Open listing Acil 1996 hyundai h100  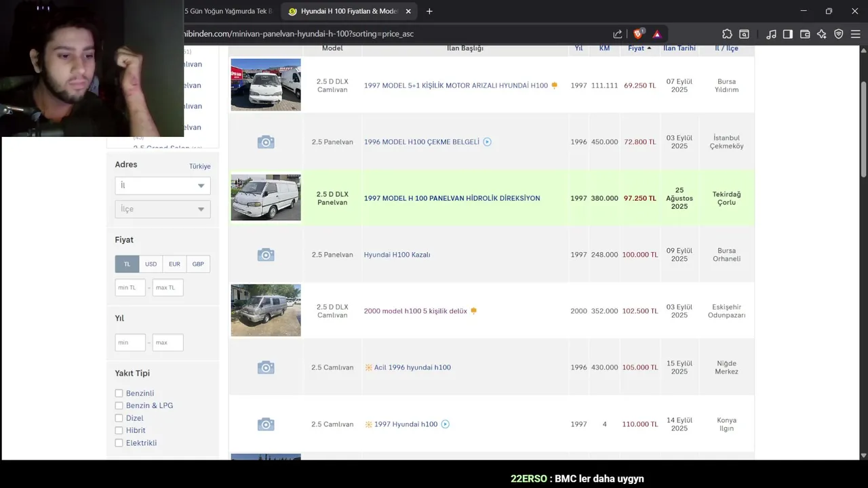(x=412, y=367)
